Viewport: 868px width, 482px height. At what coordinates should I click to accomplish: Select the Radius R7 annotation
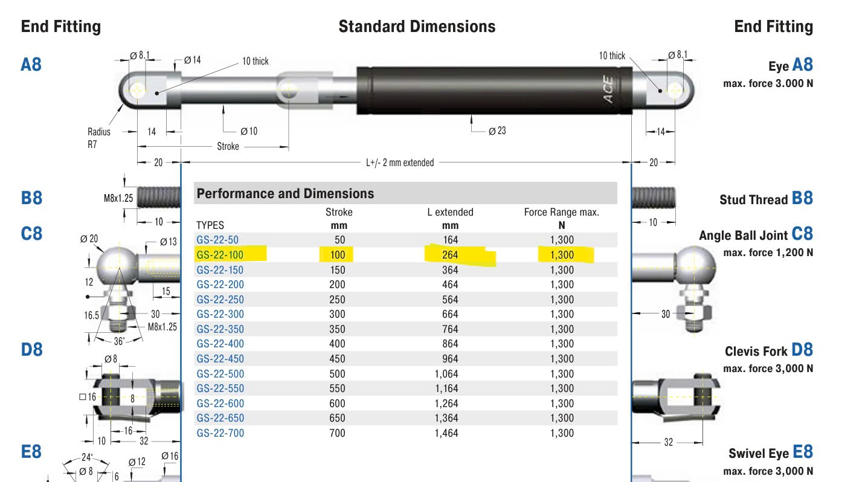pyautogui.click(x=98, y=138)
